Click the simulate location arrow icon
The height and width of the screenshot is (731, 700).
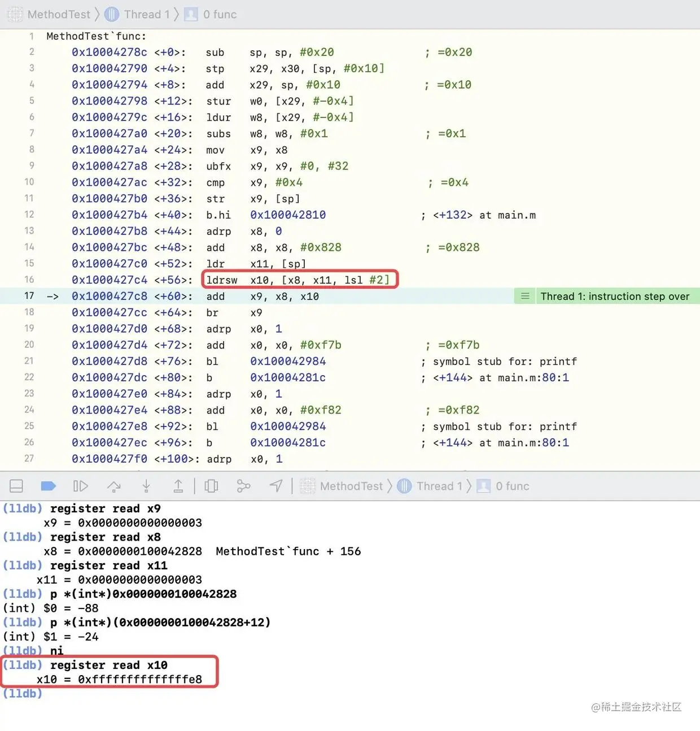click(x=275, y=486)
